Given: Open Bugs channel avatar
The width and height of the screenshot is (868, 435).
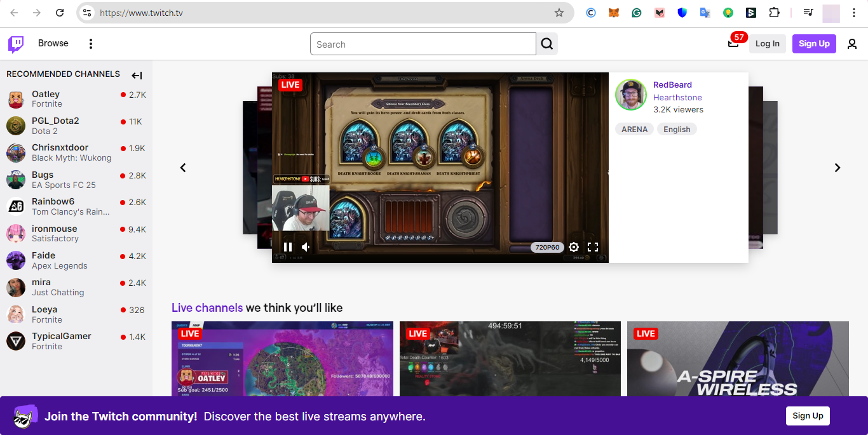Looking at the screenshot, I should (16, 180).
